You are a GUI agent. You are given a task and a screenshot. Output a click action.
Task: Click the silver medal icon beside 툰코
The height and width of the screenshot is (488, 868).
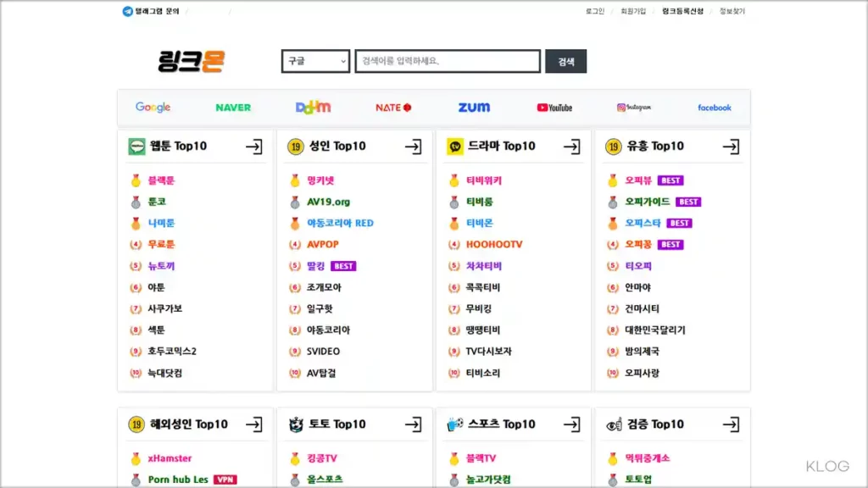tap(136, 202)
